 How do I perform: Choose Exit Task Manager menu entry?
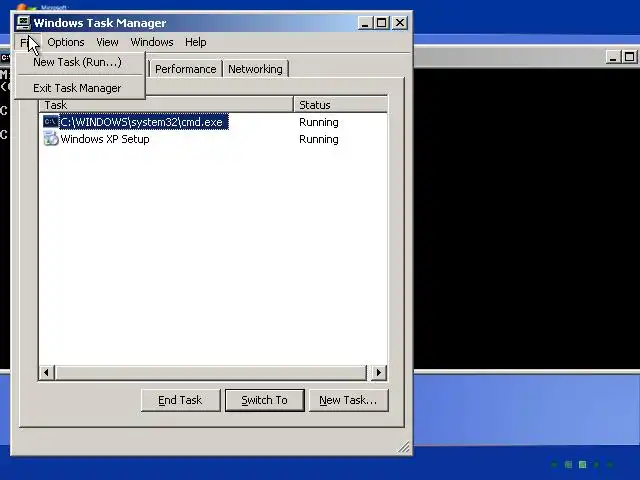[80, 88]
